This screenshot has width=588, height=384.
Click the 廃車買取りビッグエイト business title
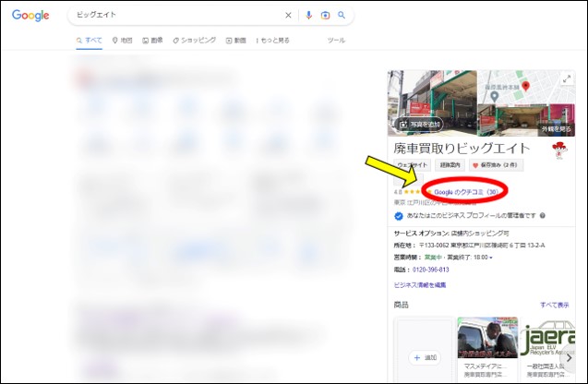[x=462, y=149]
